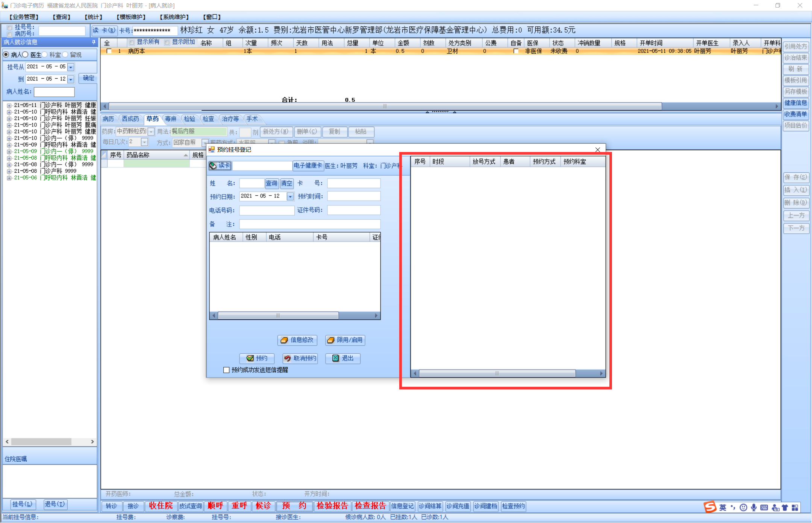Select the 医生 radio button
Viewport: 812px width, 523px height.
26,55
